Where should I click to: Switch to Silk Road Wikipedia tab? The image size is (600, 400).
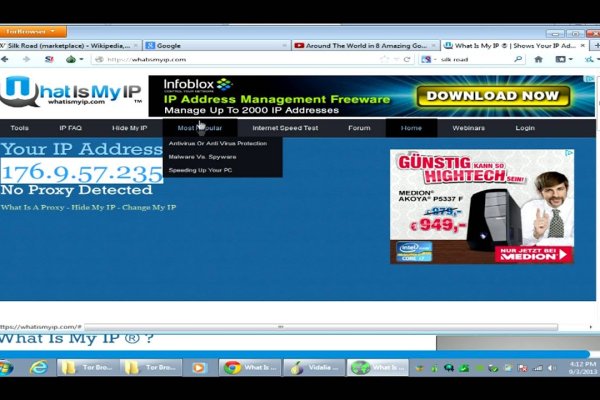[x=68, y=45]
